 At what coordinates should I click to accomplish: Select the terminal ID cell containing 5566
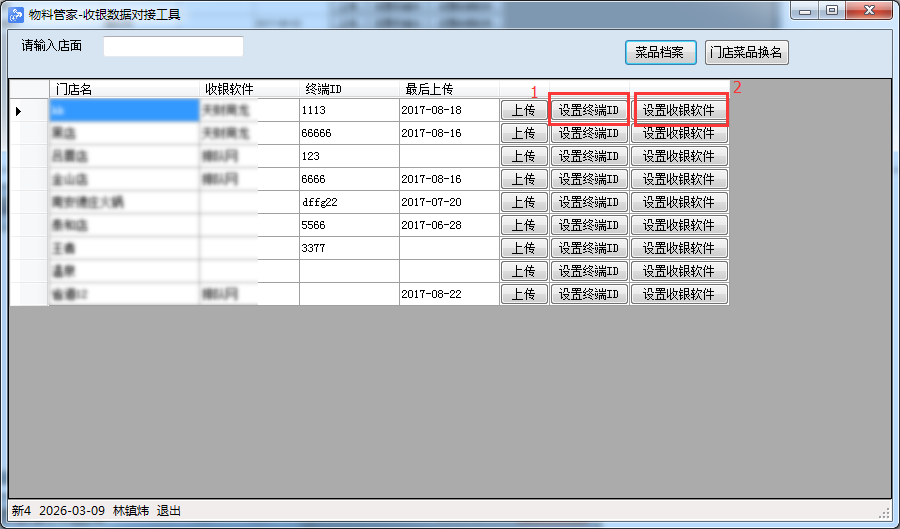348,225
